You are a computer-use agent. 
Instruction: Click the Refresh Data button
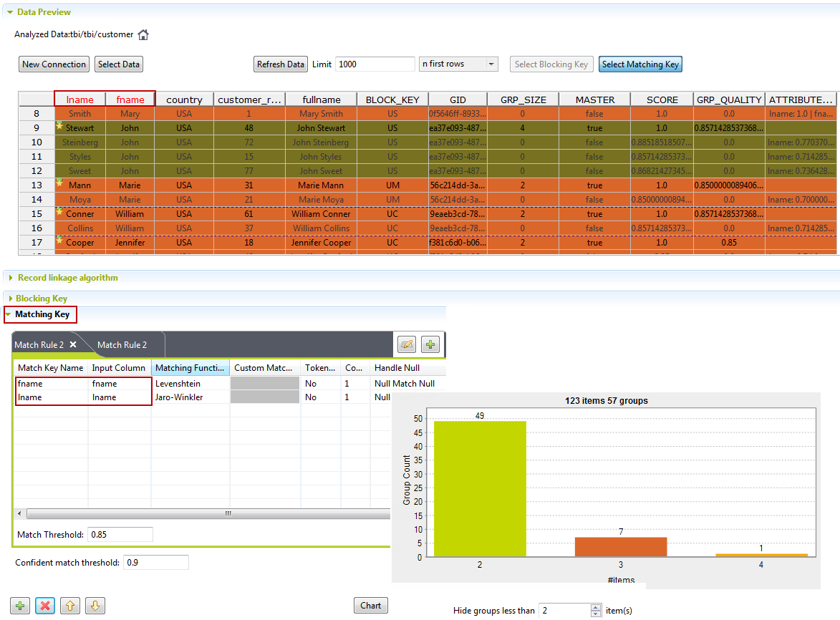pos(281,64)
